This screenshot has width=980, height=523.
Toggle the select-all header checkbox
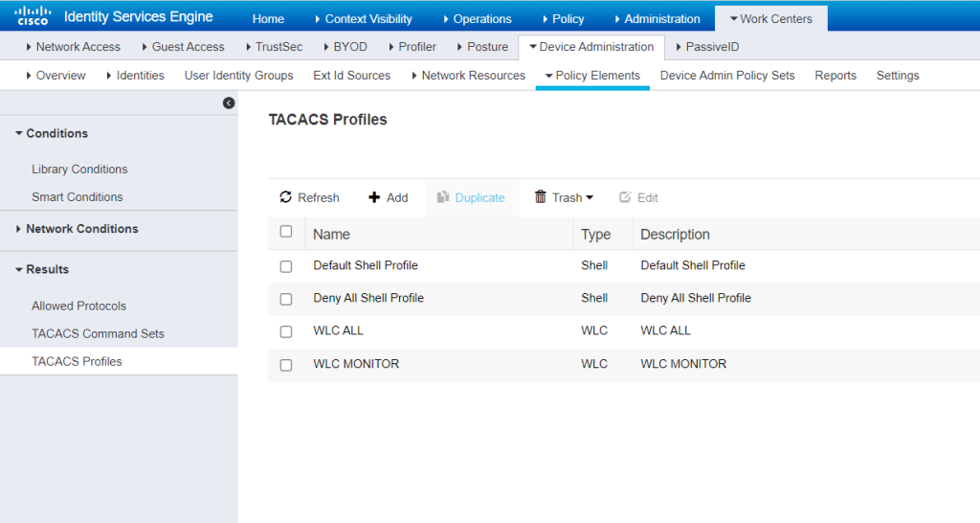pos(286,232)
